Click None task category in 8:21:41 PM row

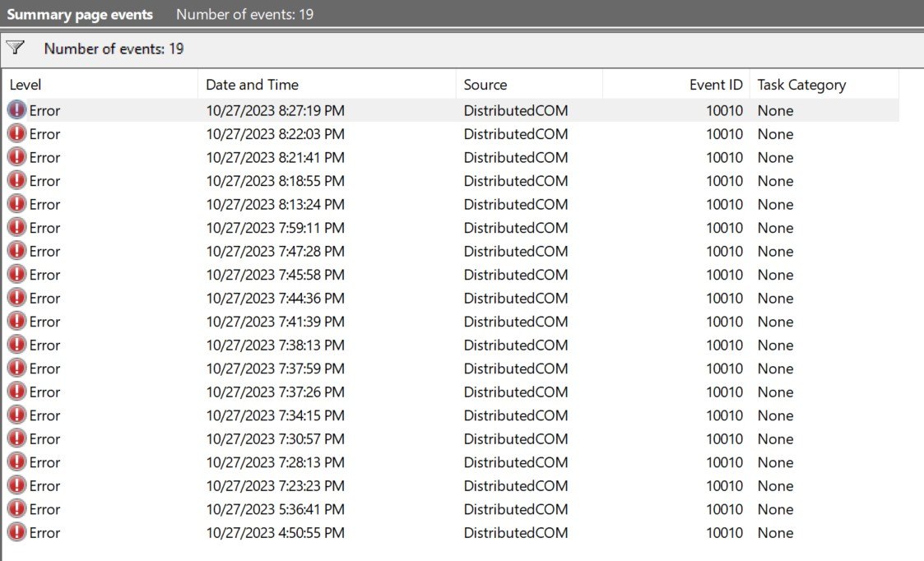776,158
